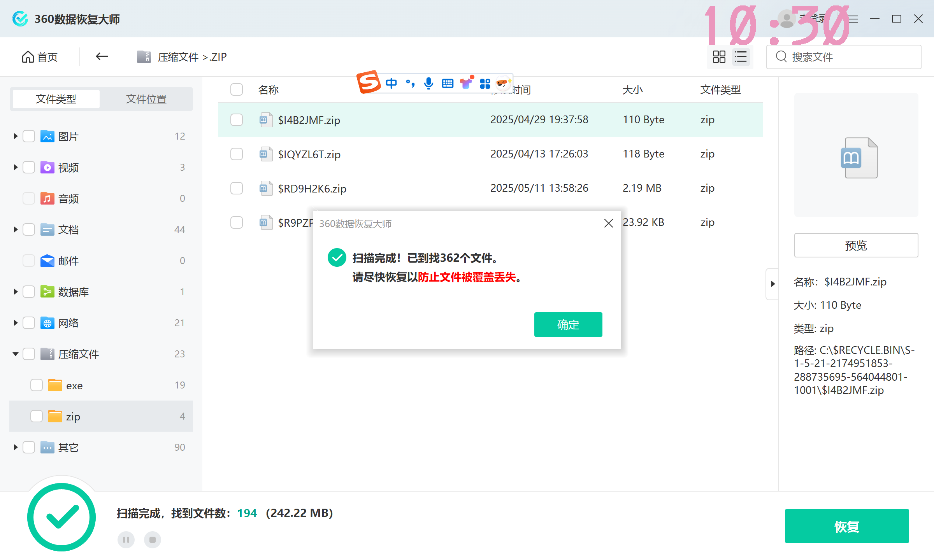Image resolution: width=934 pixels, height=560 pixels.
Task: Pause the scan with pause button
Action: coord(126,540)
